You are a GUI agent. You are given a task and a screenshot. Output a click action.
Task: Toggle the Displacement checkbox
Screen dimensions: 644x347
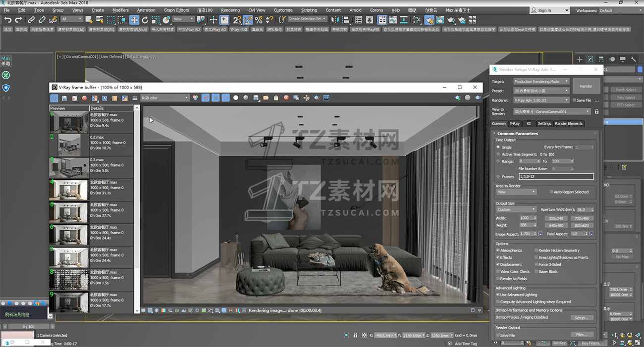tap(498, 264)
